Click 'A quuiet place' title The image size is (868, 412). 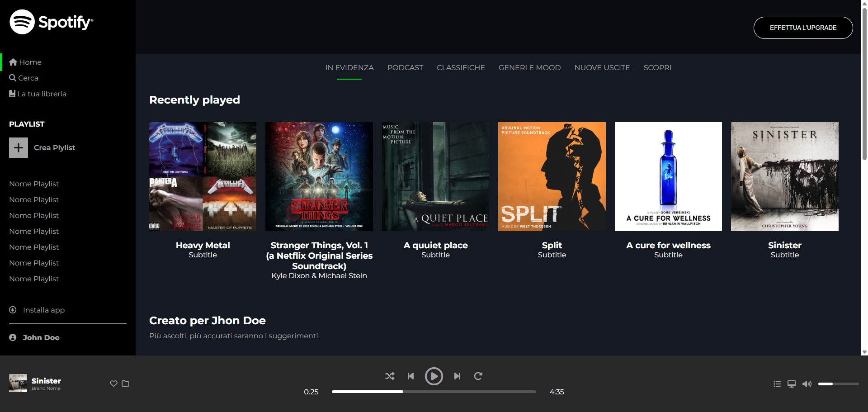435,245
